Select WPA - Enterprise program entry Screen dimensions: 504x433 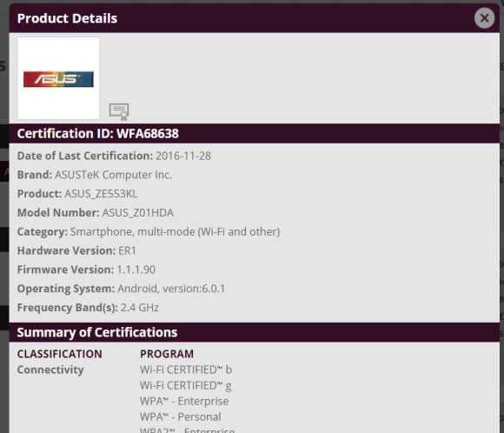(184, 401)
